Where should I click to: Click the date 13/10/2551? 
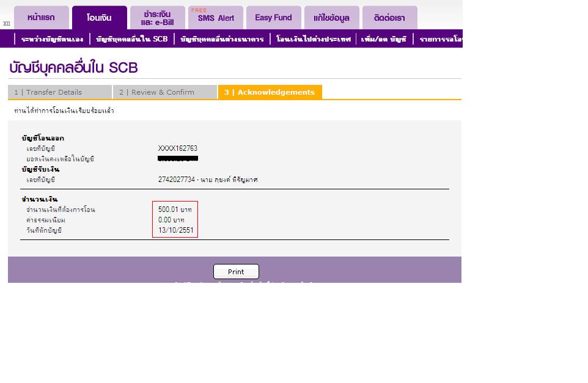pyautogui.click(x=176, y=230)
